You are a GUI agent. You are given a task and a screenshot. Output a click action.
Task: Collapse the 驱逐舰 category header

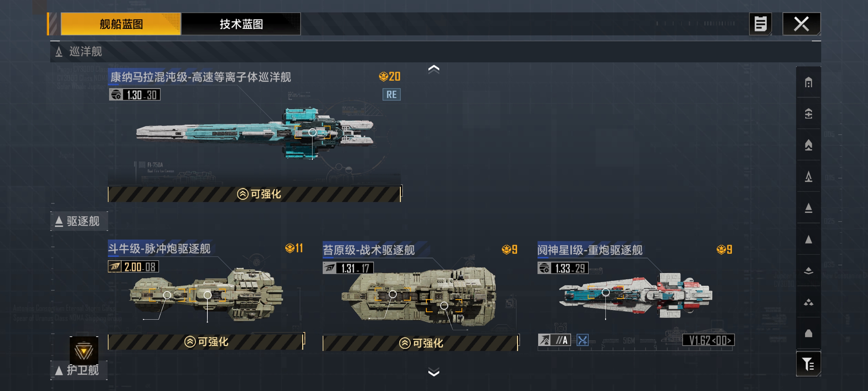coord(79,221)
